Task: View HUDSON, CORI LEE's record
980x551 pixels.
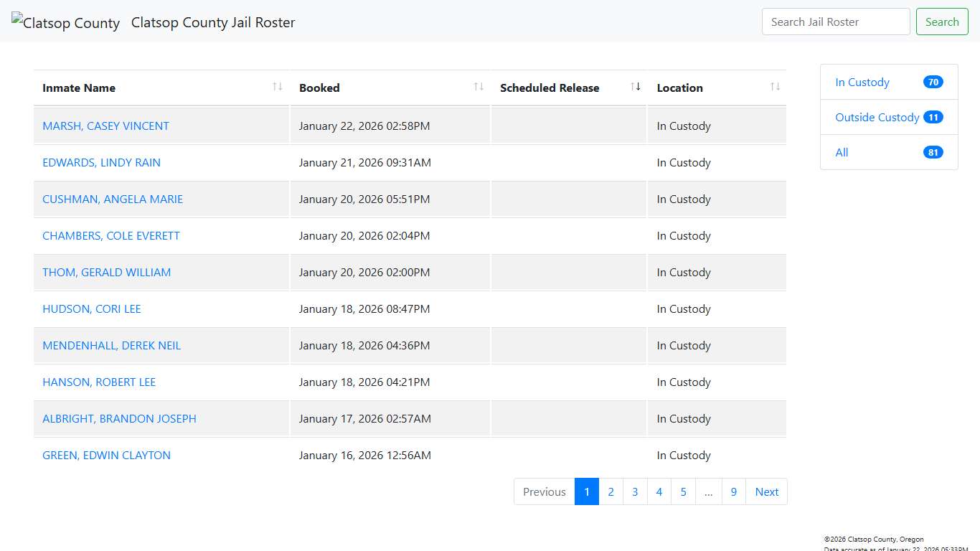Action: [x=92, y=309]
